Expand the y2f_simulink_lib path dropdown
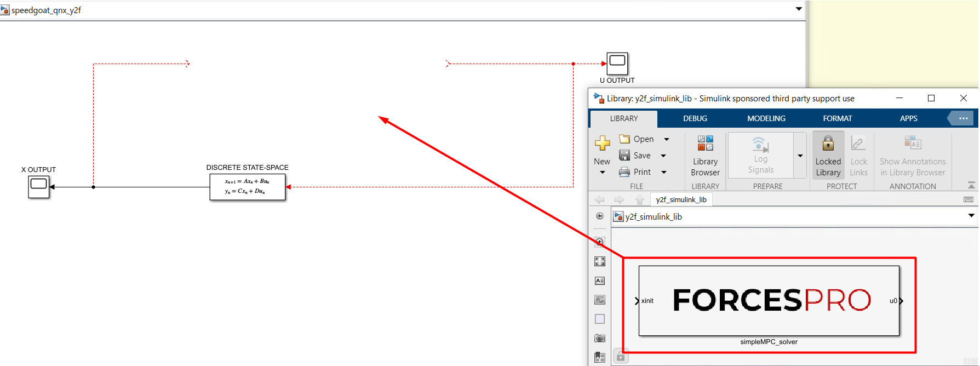This screenshot has width=980, height=366. [x=971, y=216]
